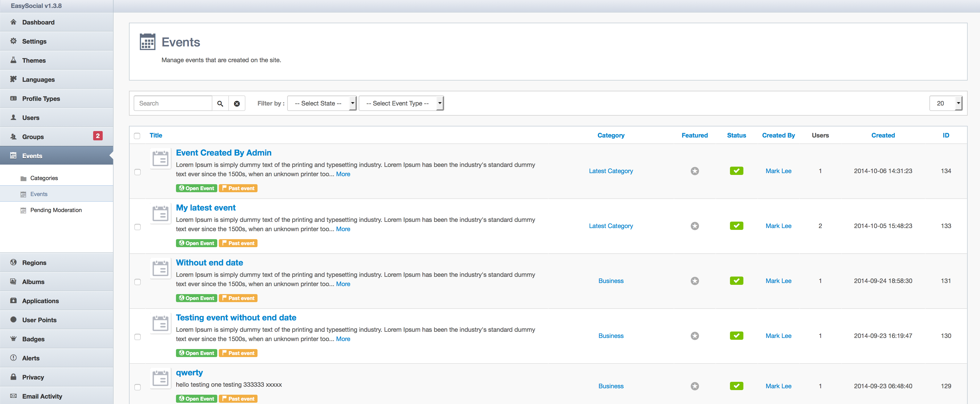Check the Testing event without end date checkbox

[137, 337]
